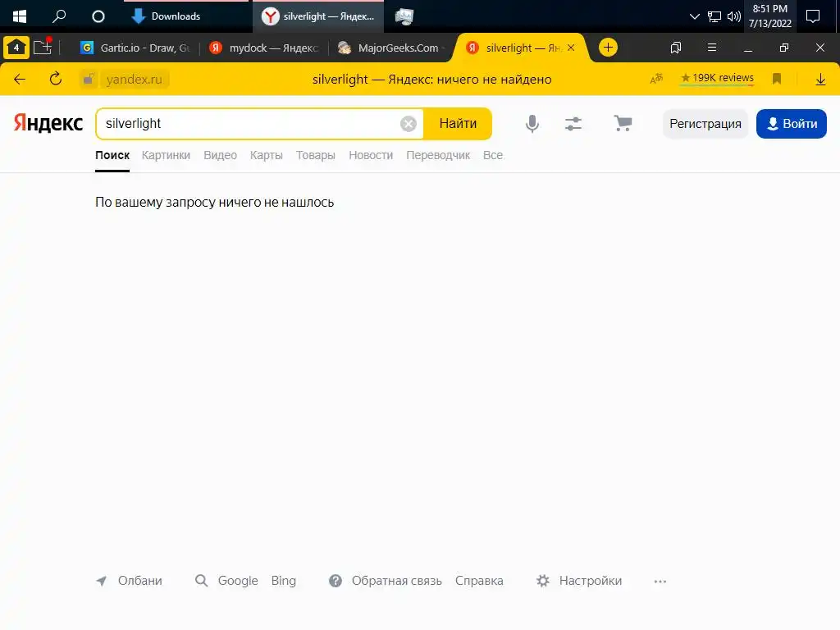The height and width of the screenshot is (630, 840).
Task: Open the shopping cart icon
Action: click(623, 124)
